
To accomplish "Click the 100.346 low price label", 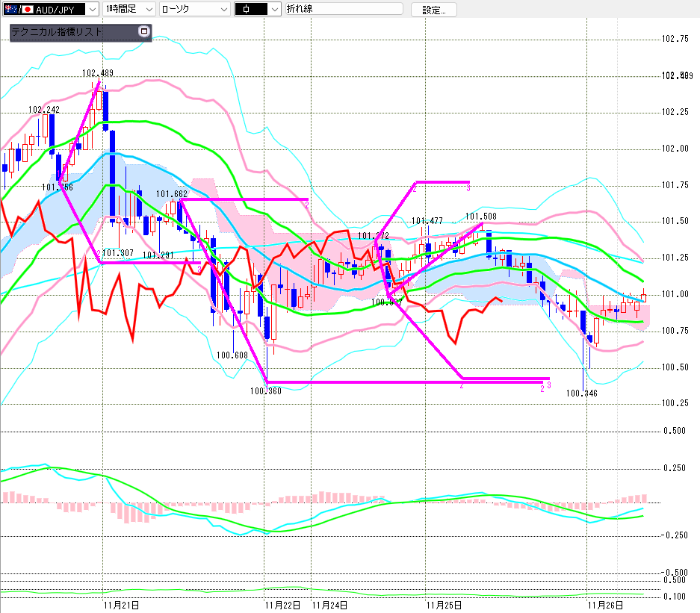I will click(583, 392).
